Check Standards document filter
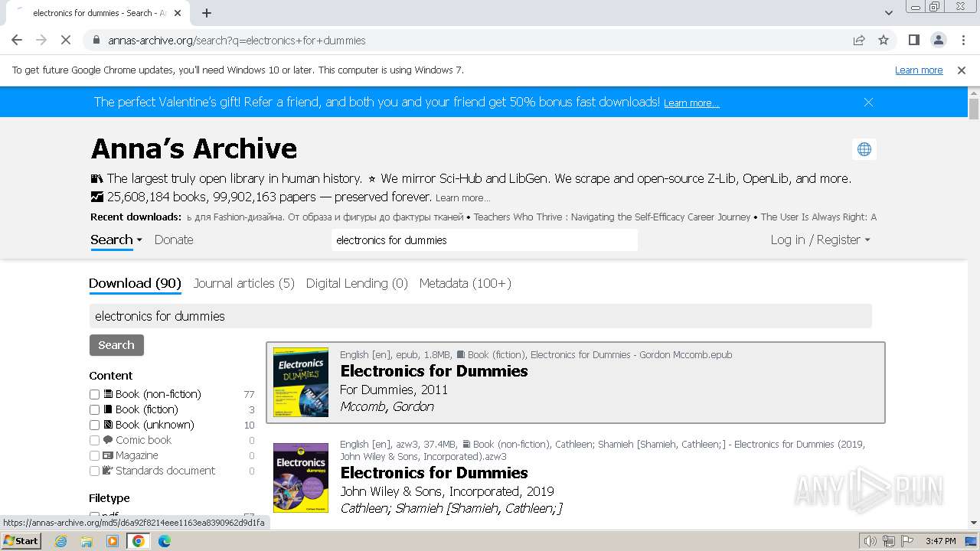This screenshot has height=551, width=980. (95, 471)
